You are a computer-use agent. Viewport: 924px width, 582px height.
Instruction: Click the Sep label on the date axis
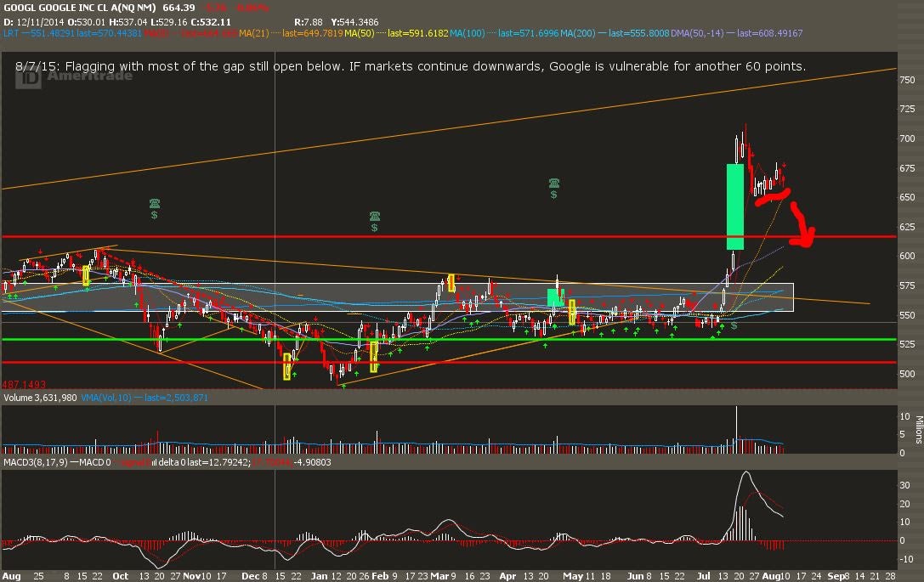[x=836, y=576]
